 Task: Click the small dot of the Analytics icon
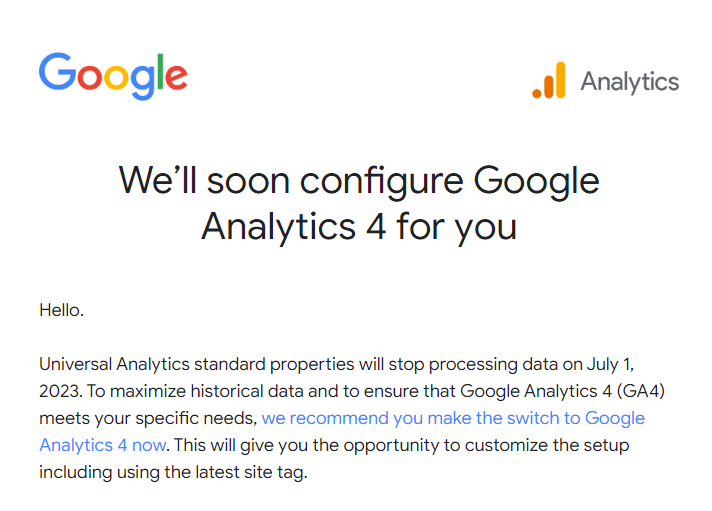point(537,94)
